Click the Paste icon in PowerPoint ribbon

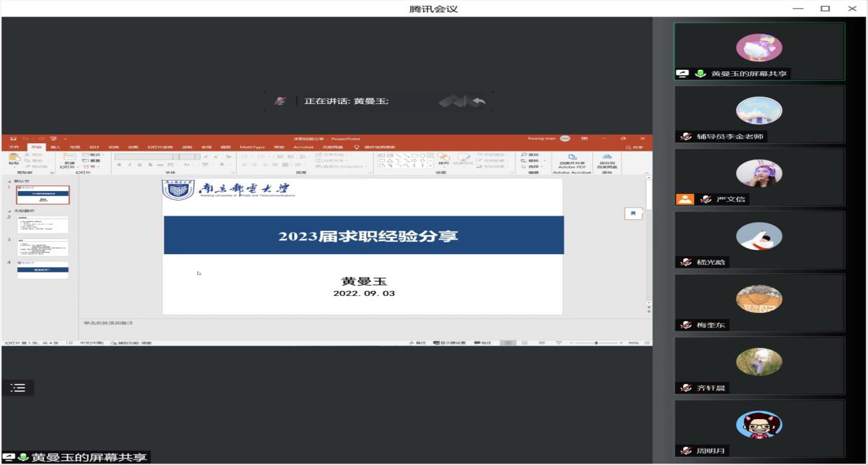14,158
